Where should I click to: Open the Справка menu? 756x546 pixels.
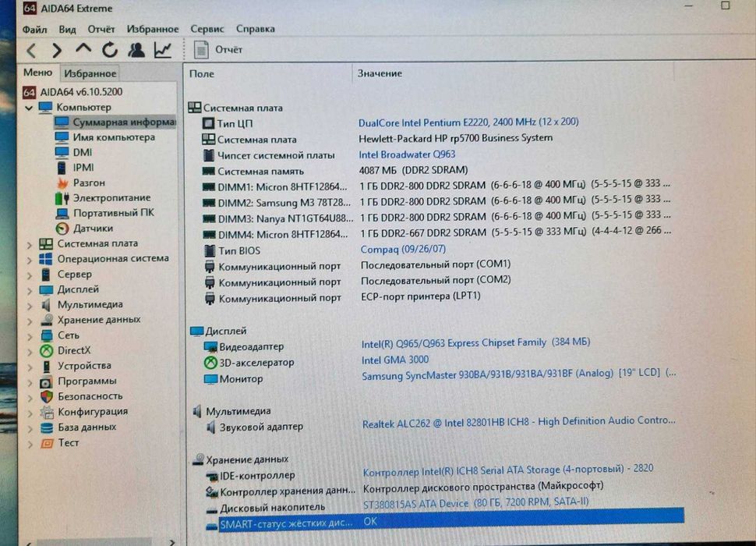(x=256, y=29)
